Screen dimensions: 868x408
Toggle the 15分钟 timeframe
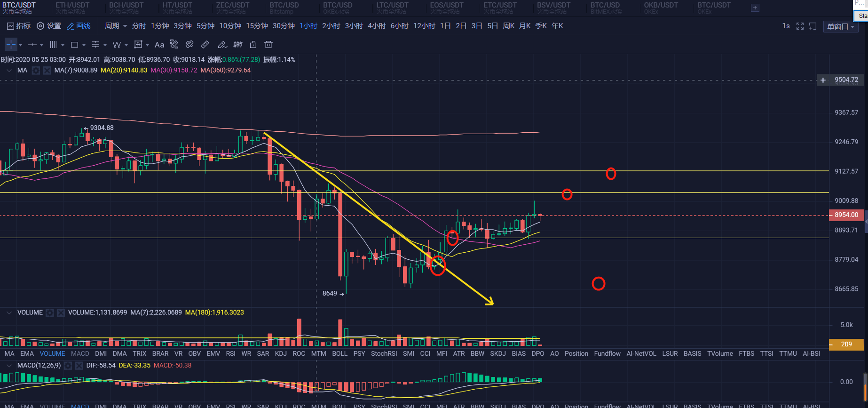coord(257,26)
